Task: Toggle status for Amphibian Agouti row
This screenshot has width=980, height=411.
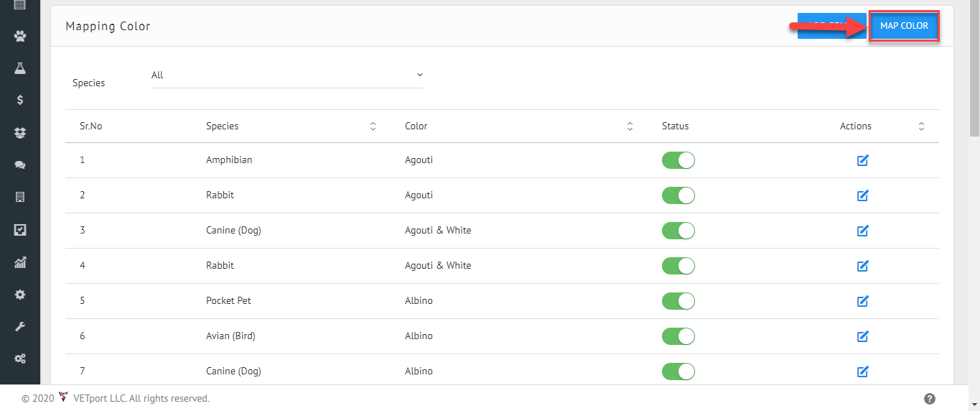Action: click(x=678, y=160)
